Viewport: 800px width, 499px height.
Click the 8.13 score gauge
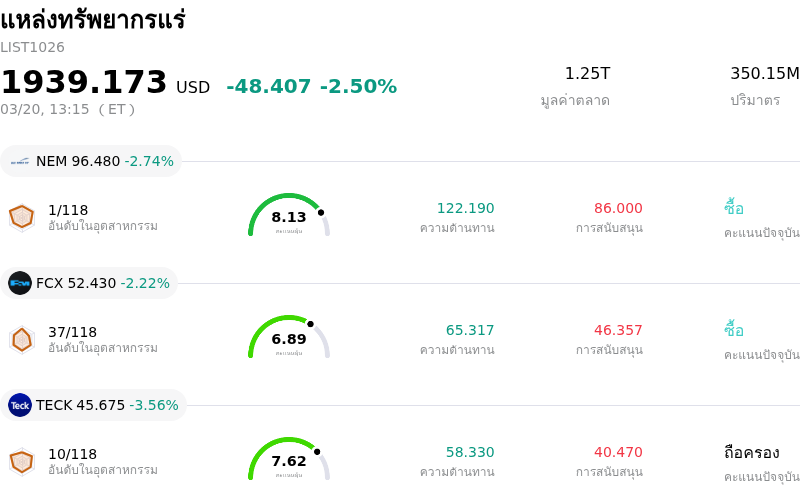click(289, 216)
